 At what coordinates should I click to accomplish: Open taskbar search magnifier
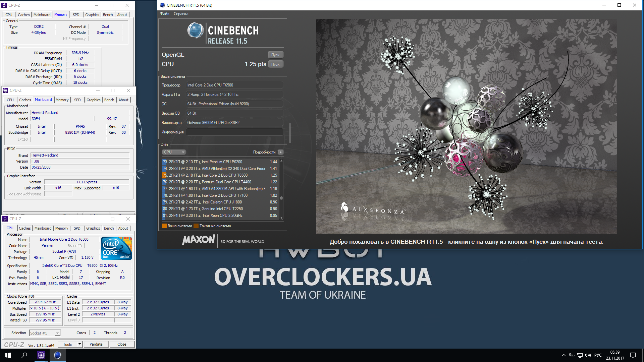click(24, 355)
